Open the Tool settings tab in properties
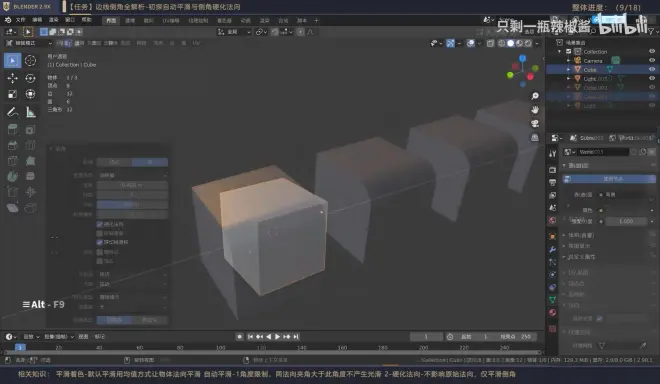This screenshot has width=660, height=384. (553, 154)
